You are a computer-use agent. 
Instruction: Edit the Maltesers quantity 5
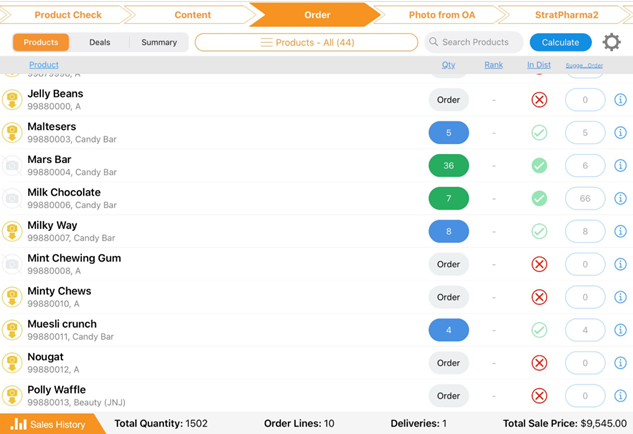[x=449, y=132]
